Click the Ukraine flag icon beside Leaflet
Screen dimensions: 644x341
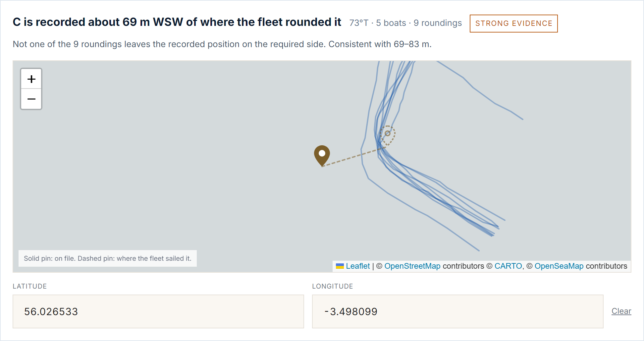pos(340,266)
